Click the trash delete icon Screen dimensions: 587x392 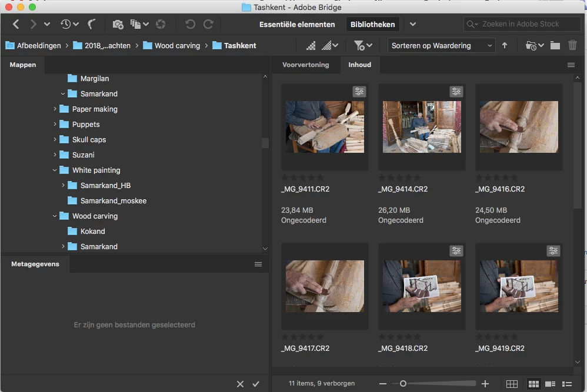(x=572, y=45)
